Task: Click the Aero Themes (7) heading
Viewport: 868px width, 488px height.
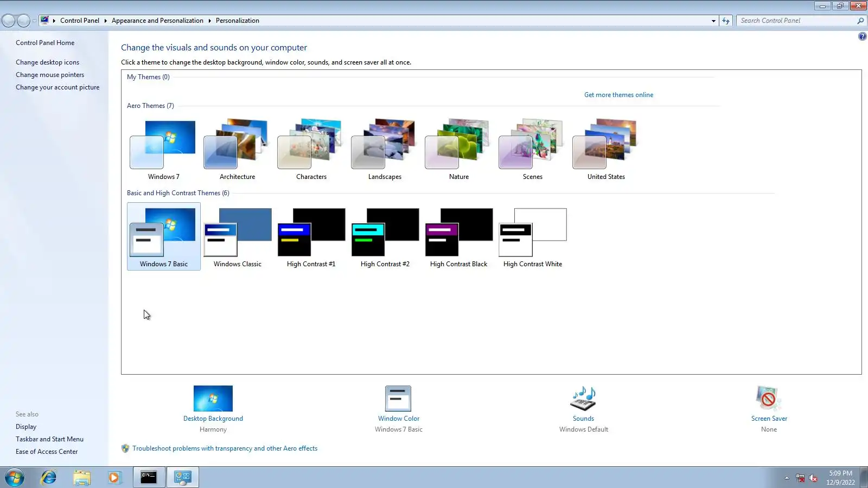Action: click(150, 106)
